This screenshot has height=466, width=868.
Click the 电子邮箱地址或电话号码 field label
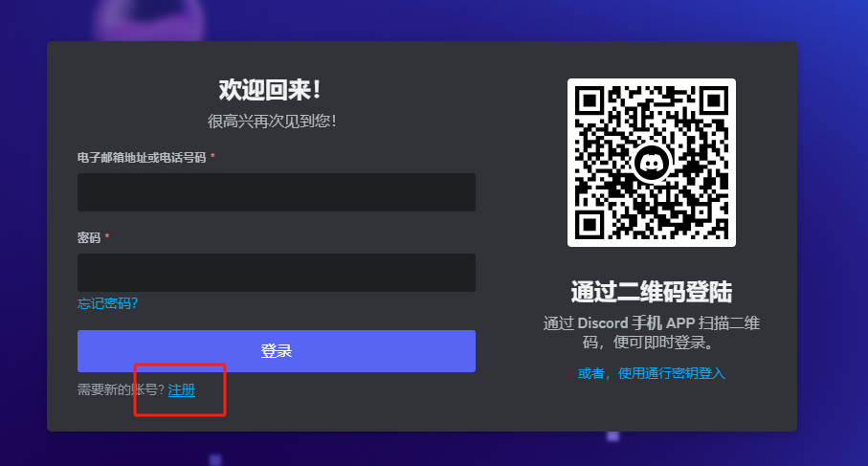pyautogui.click(x=142, y=158)
